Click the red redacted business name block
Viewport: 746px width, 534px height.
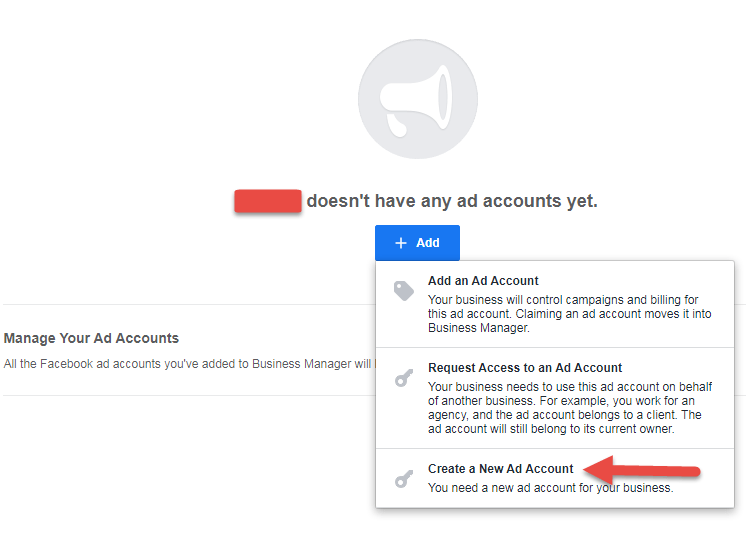click(x=268, y=201)
